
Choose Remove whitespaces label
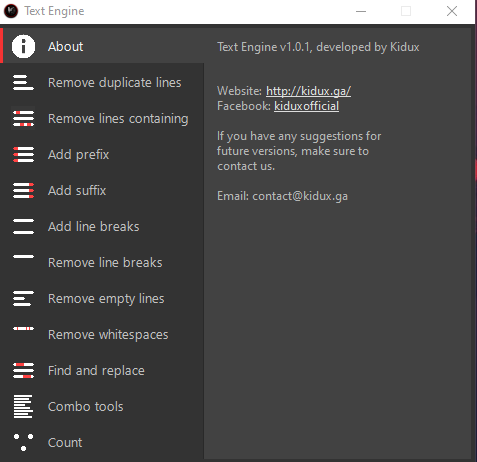coord(108,335)
